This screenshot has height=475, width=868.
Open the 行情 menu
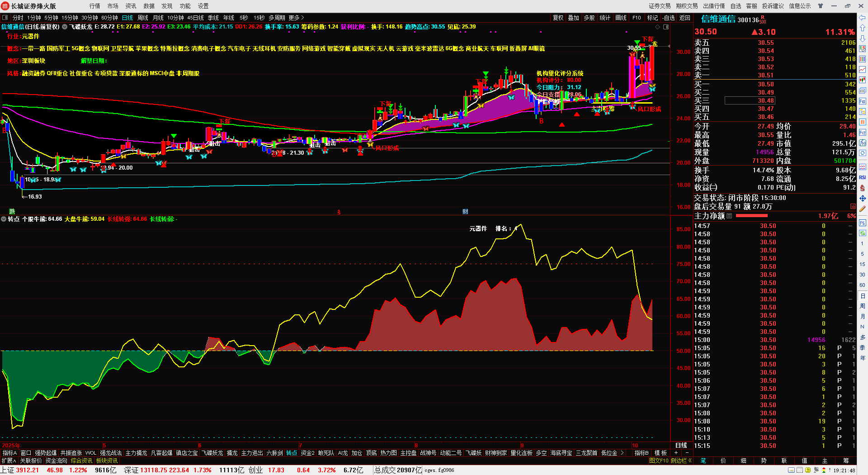pyautogui.click(x=95, y=6)
